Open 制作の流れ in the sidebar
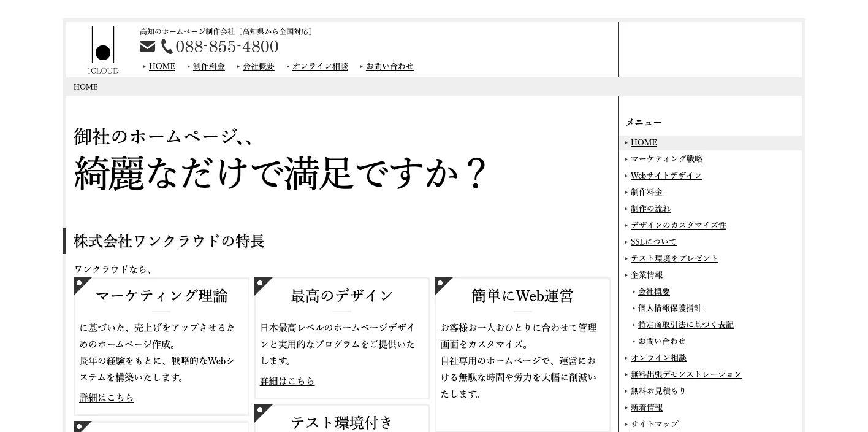 [x=650, y=209]
